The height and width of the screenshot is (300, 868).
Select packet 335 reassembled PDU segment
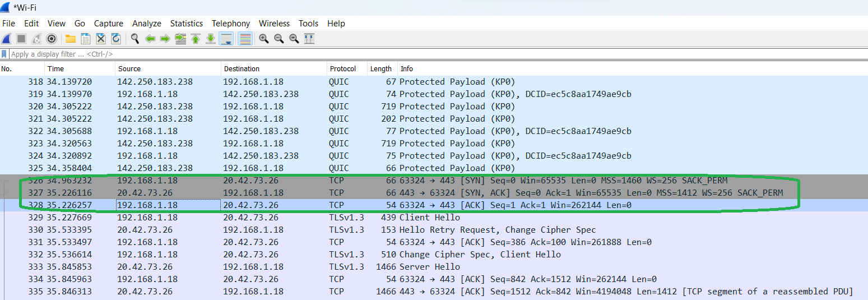(x=434, y=292)
